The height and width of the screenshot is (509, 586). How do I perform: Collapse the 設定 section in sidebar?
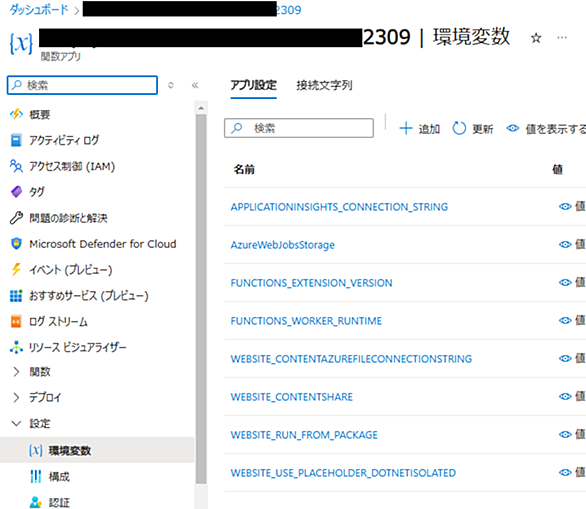16,423
